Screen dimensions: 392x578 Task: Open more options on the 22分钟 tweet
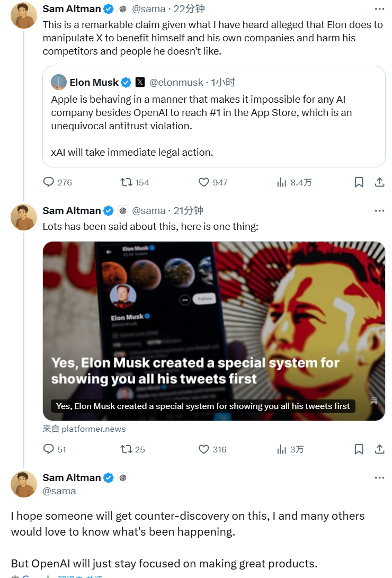click(x=379, y=8)
